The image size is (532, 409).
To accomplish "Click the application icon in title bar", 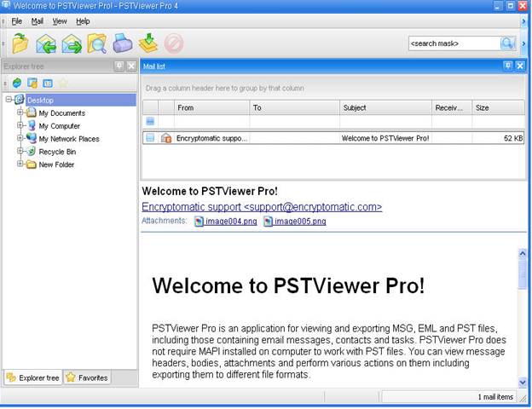I will 6,5.
